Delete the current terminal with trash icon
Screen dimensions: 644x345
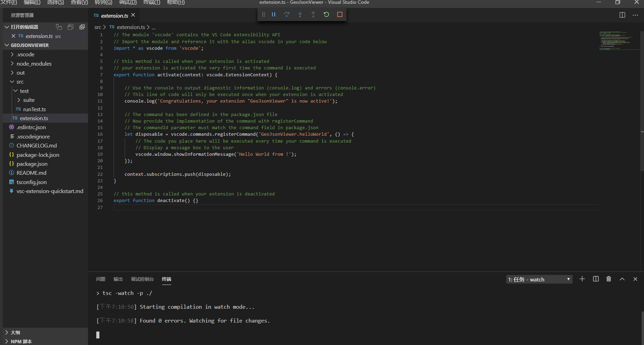[x=608, y=279]
